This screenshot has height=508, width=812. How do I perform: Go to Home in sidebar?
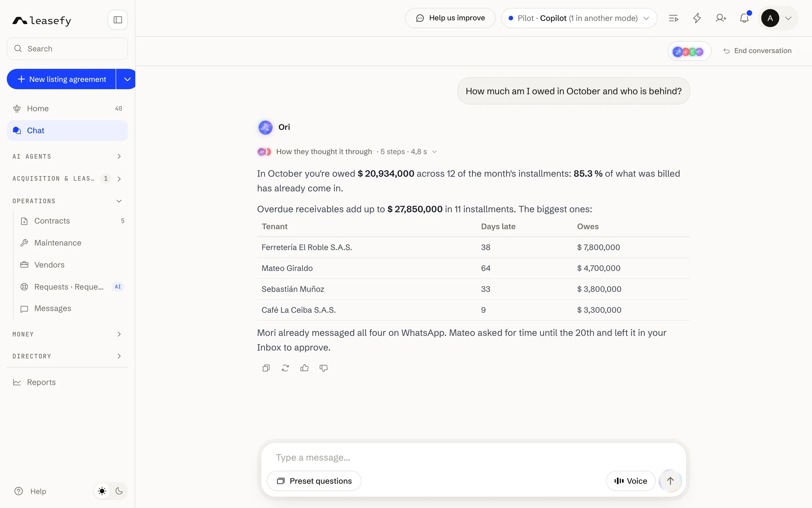pyautogui.click(x=67, y=109)
